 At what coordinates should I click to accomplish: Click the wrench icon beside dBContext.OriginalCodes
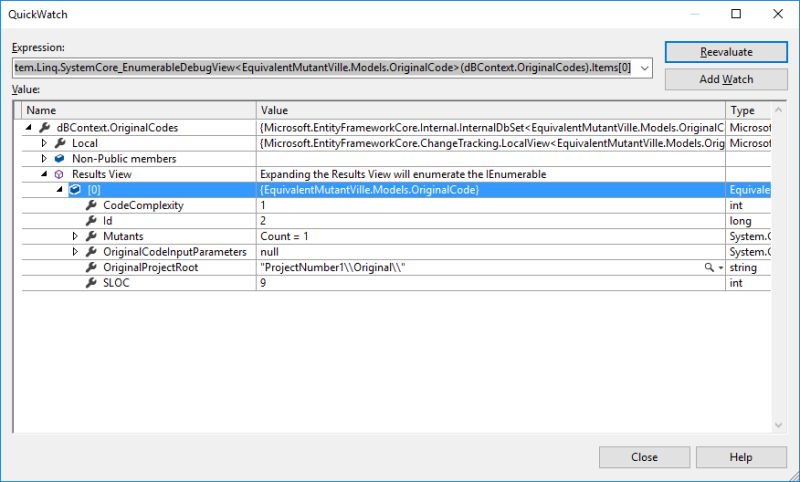(45, 128)
